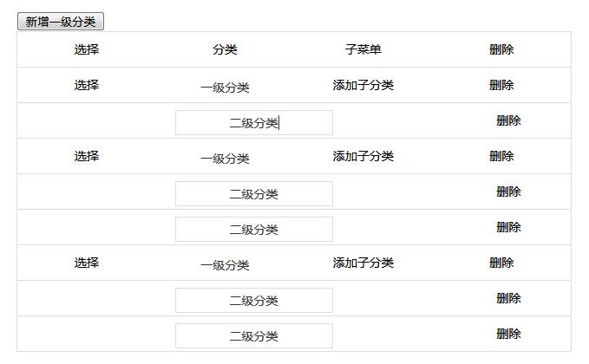Click 选择 in the third 一级分类 row
The image size is (589, 364).
[86, 263]
